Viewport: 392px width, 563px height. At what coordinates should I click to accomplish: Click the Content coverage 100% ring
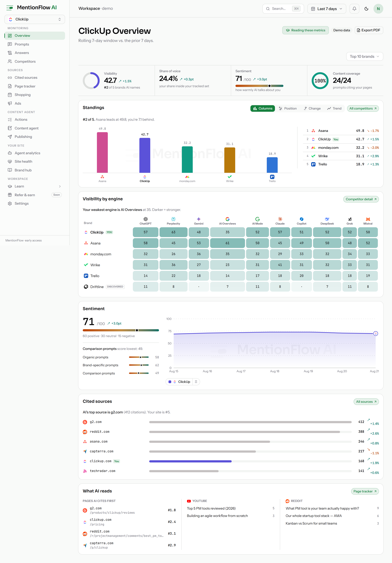(x=320, y=81)
